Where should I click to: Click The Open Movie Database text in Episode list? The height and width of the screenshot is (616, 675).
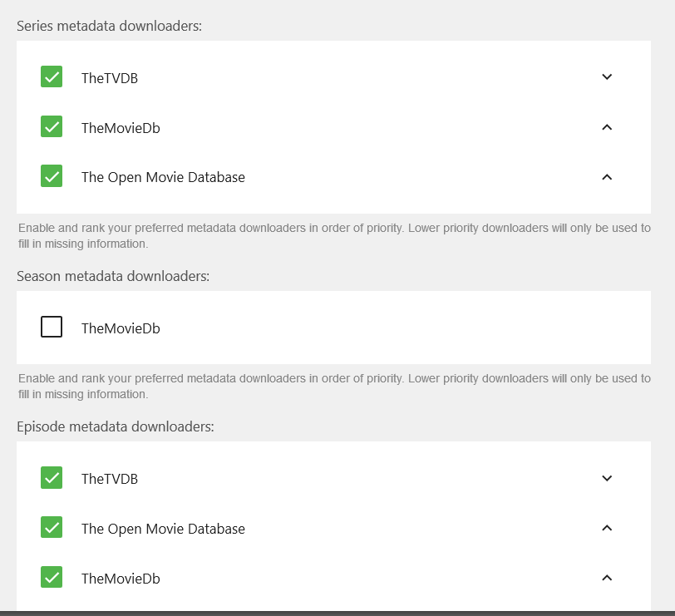coord(163,529)
